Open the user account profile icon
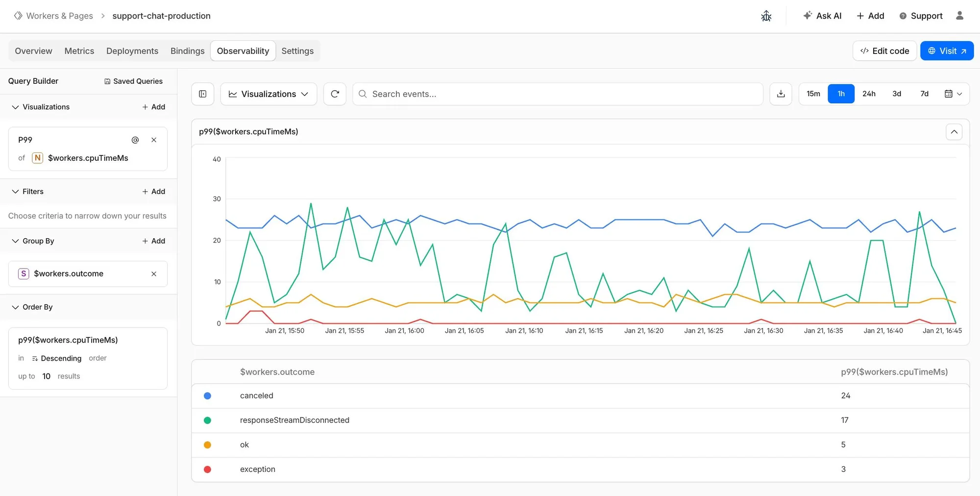Image resolution: width=980 pixels, height=496 pixels. tap(959, 16)
